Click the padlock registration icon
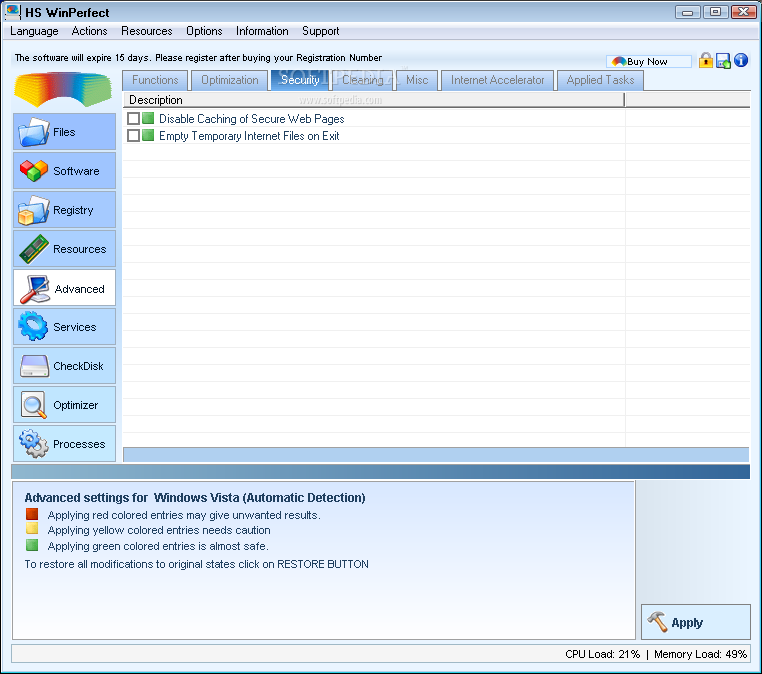The image size is (762, 674). 706,60
